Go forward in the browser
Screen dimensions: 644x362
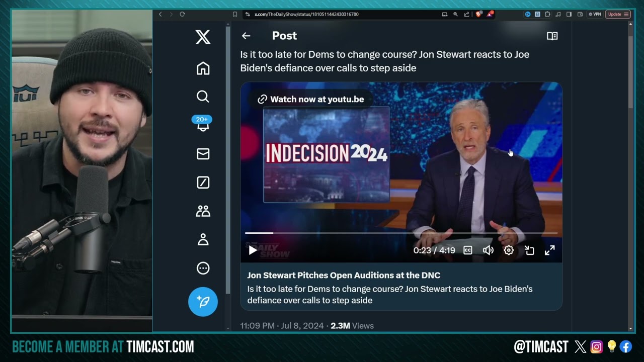[x=171, y=14]
